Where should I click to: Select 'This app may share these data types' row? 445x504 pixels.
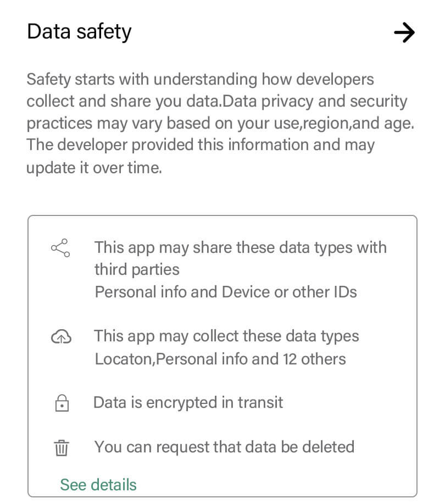tap(222, 269)
